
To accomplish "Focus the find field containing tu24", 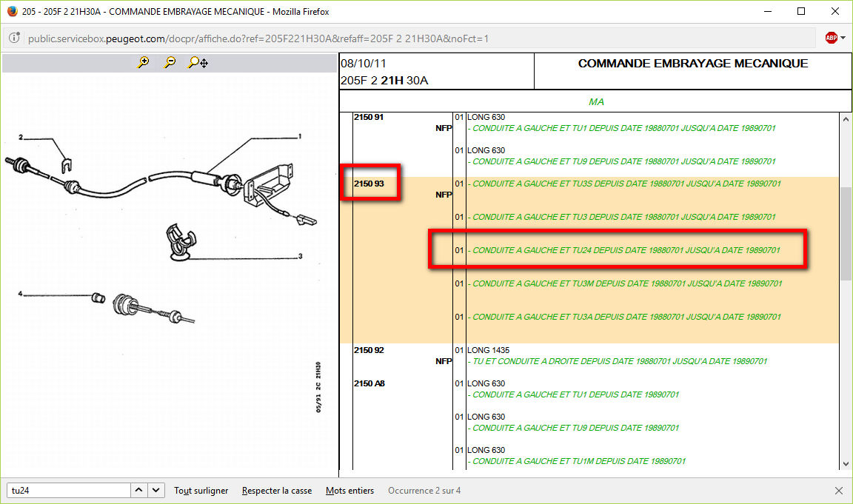I will [69, 491].
